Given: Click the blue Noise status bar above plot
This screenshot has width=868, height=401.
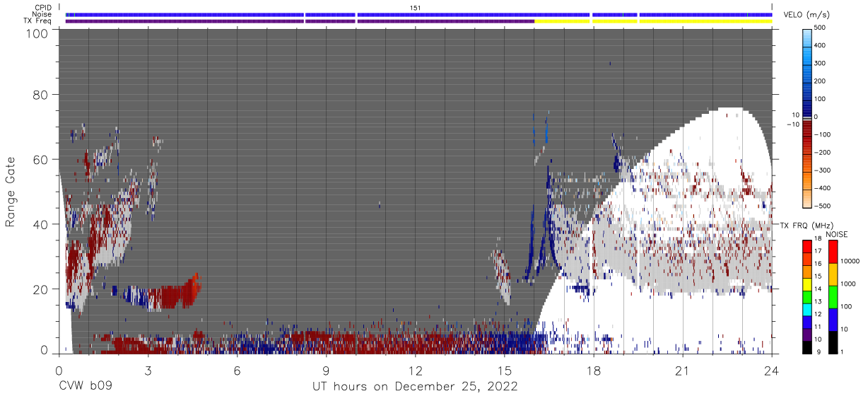Looking at the screenshot, I should pyautogui.click(x=418, y=14).
